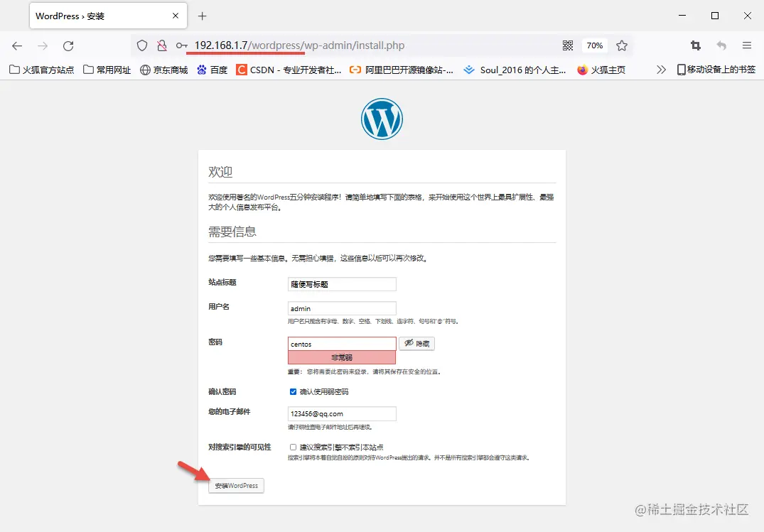Reload the install.php page
This screenshot has height=532, width=764.
(x=68, y=45)
